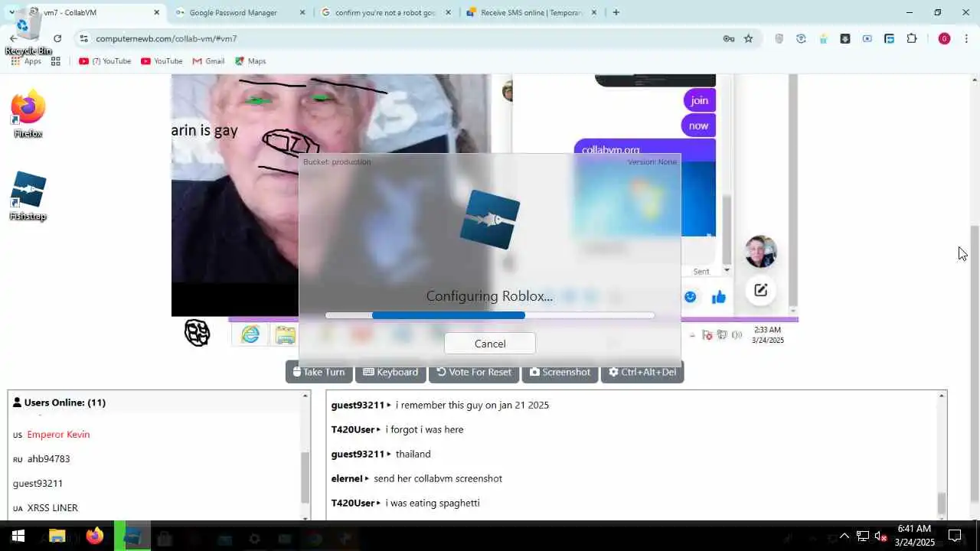The image size is (980, 551).
Task: Click the circular refresh extension icon
Action: pyautogui.click(x=801, y=38)
